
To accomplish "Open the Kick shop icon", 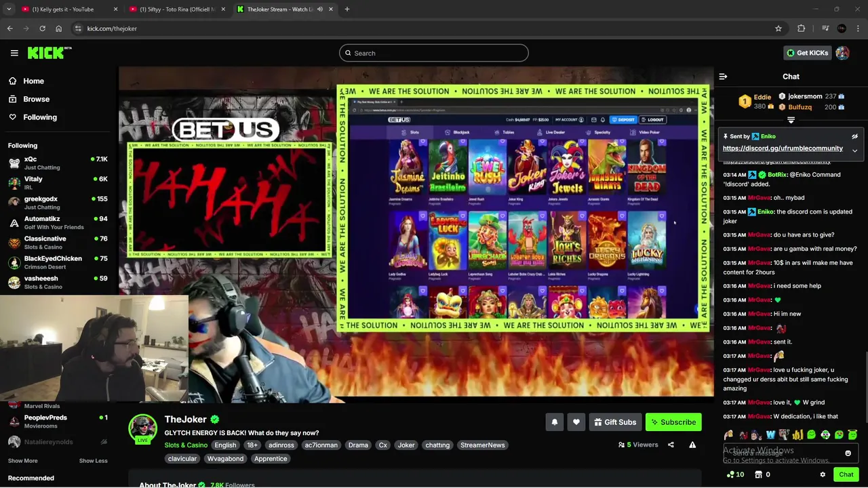I will 759,474.
